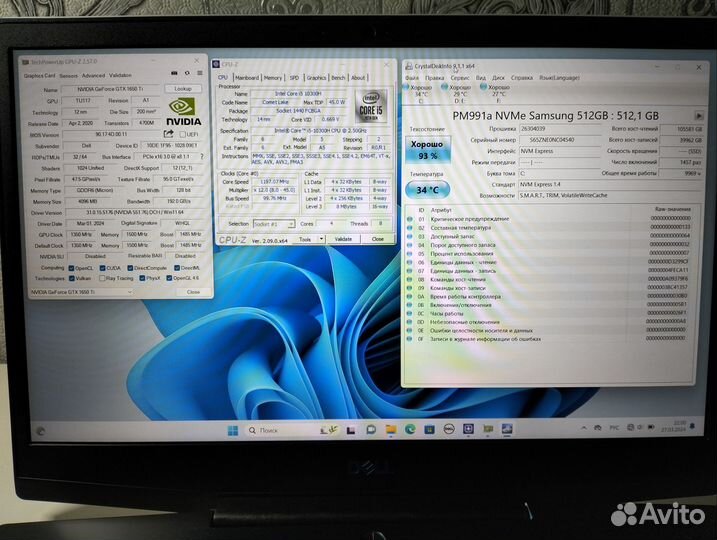
Task: Click the status orb for attribute 01
Action: [410, 219]
